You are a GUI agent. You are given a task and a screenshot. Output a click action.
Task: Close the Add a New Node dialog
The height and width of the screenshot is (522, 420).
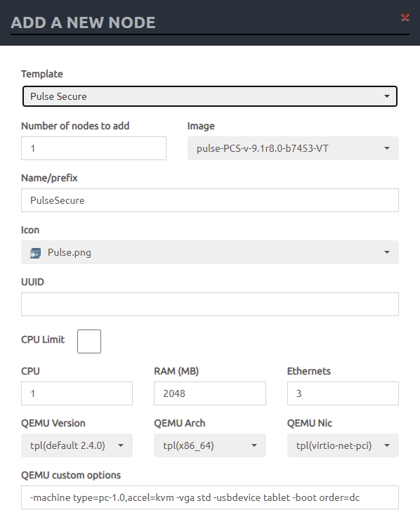tap(405, 18)
